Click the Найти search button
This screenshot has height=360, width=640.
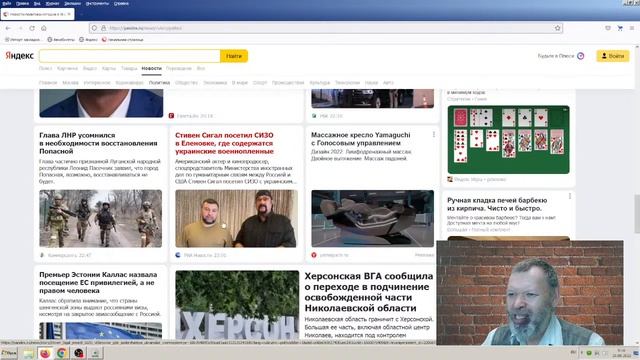pyautogui.click(x=234, y=56)
